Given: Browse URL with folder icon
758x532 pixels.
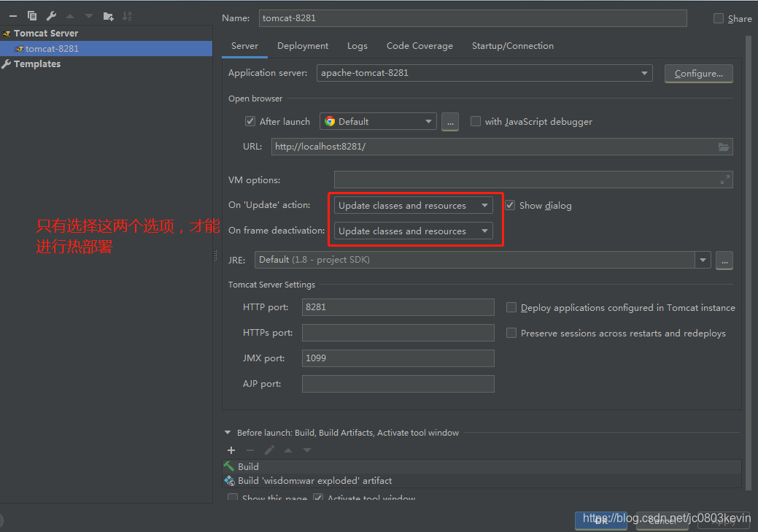Looking at the screenshot, I should pos(724,147).
